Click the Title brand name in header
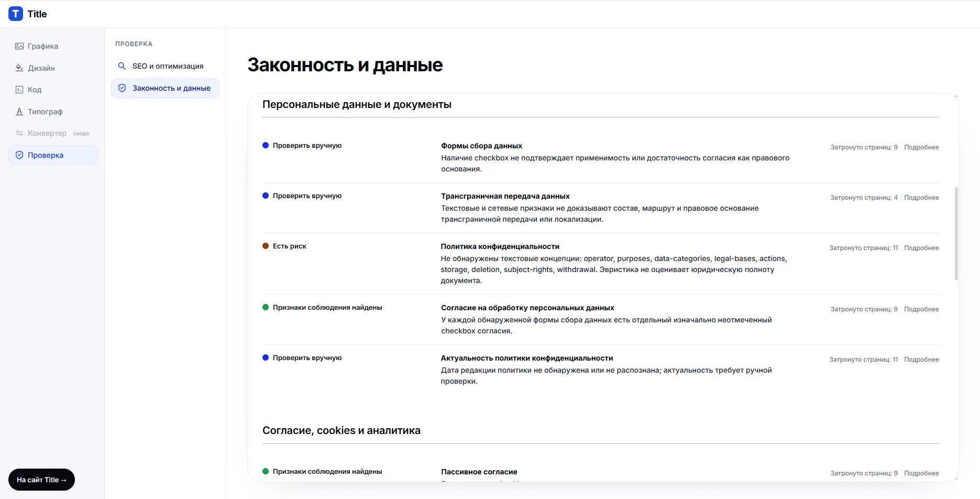 37,14
